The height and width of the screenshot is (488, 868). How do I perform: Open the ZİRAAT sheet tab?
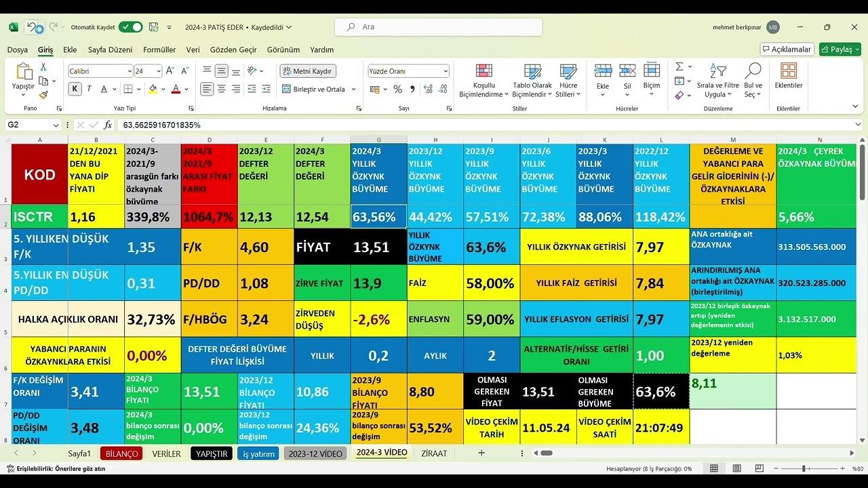[x=434, y=453]
